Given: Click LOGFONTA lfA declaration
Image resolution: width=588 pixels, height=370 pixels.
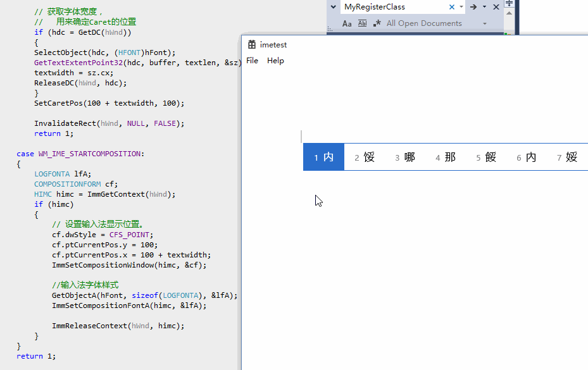Looking at the screenshot, I should click(63, 174).
